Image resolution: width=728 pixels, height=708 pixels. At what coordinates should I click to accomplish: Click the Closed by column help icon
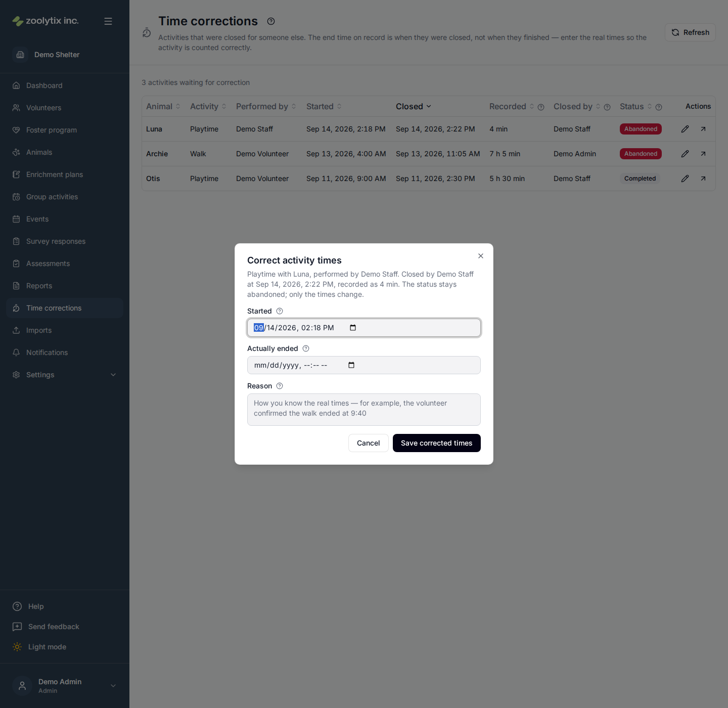[x=607, y=107]
